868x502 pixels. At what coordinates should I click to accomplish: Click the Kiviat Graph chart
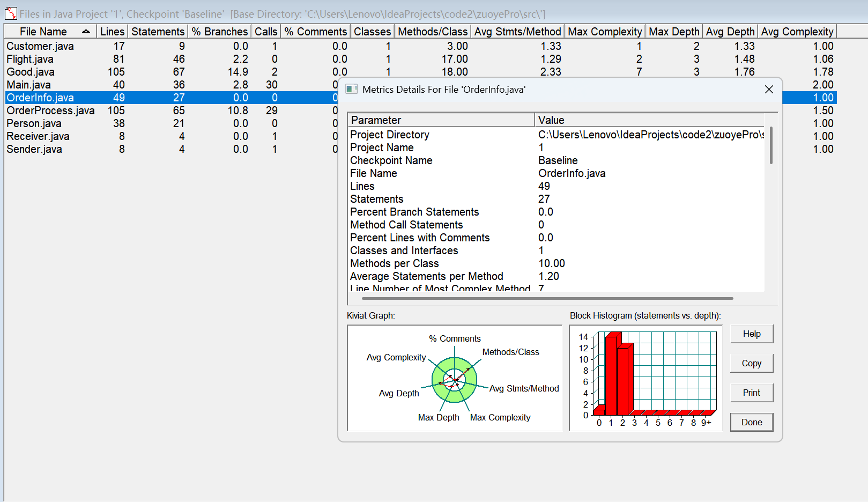click(x=455, y=378)
